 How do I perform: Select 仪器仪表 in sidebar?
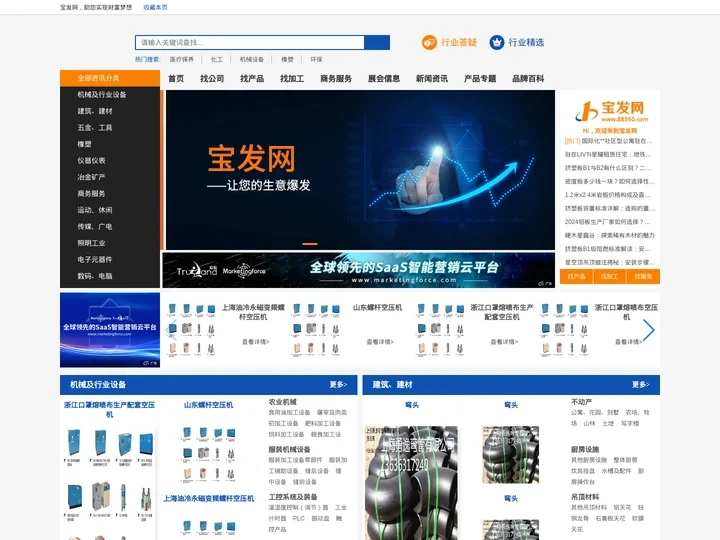pyautogui.click(x=91, y=161)
